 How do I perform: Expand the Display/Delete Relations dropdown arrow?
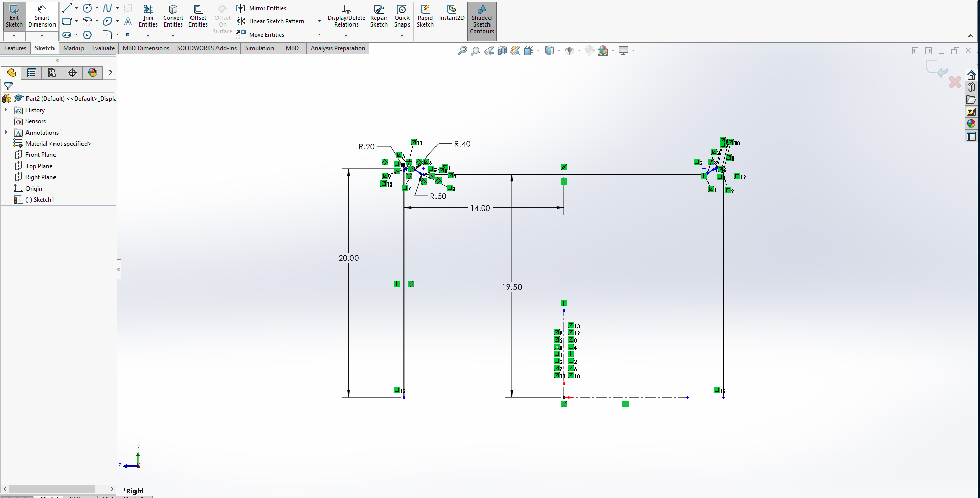coord(346,36)
